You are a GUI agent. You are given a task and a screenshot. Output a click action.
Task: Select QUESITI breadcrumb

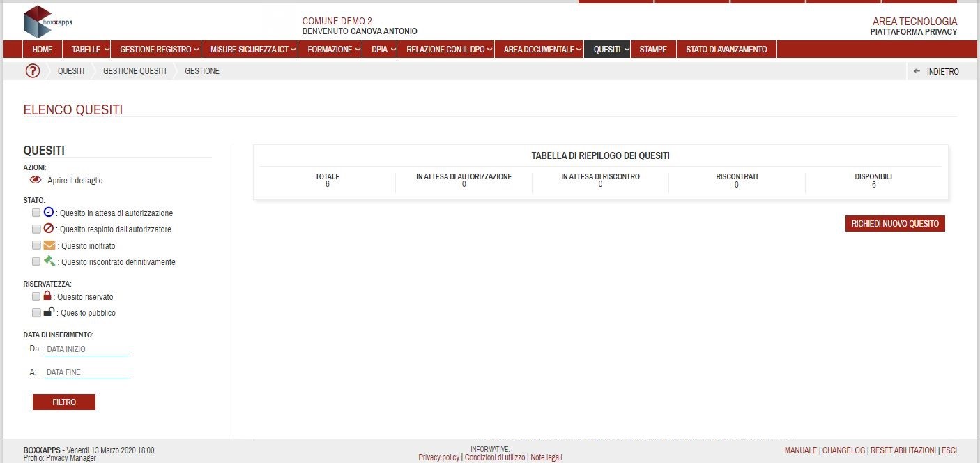click(71, 71)
